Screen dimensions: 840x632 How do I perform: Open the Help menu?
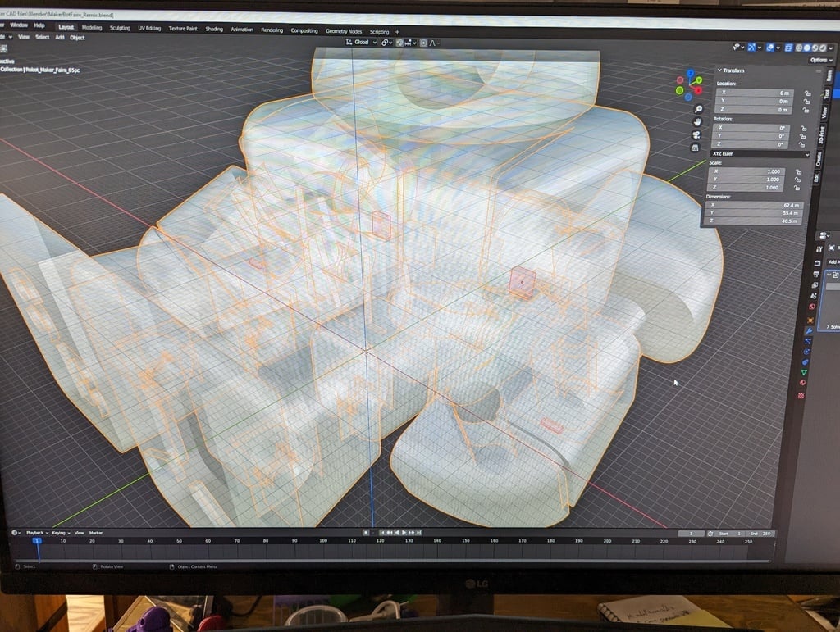pos(39,25)
